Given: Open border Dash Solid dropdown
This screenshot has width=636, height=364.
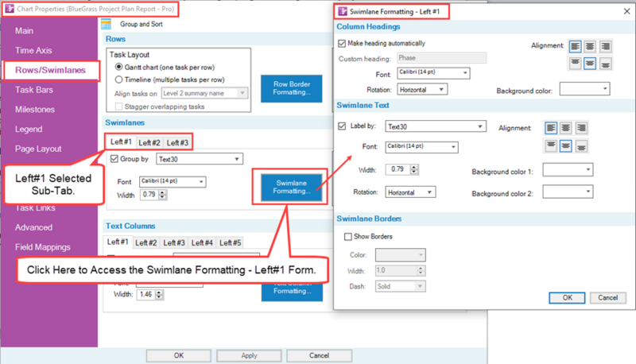Looking at the screenshot, I should pyautogui.click(x=400, y=286).
